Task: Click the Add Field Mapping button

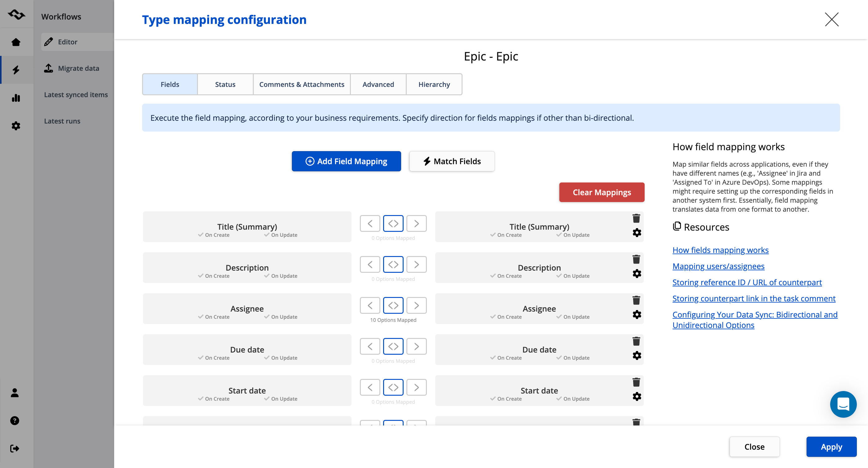Action: (x=347, y=161)
